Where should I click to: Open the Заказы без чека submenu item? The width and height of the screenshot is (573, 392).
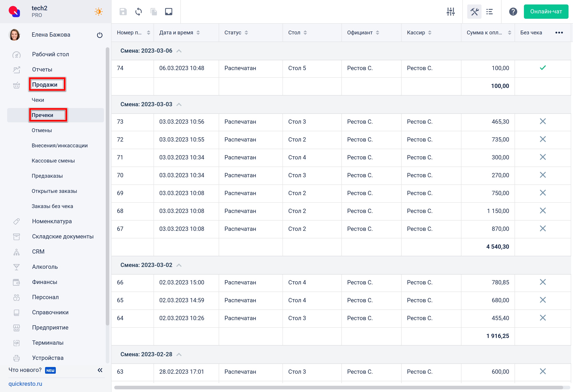(x=52, y=206)
